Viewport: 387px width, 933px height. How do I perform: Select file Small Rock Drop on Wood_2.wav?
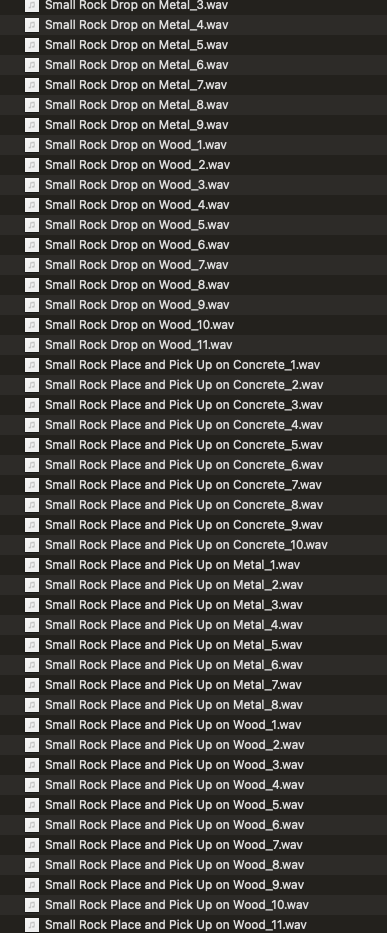(138, 165)
